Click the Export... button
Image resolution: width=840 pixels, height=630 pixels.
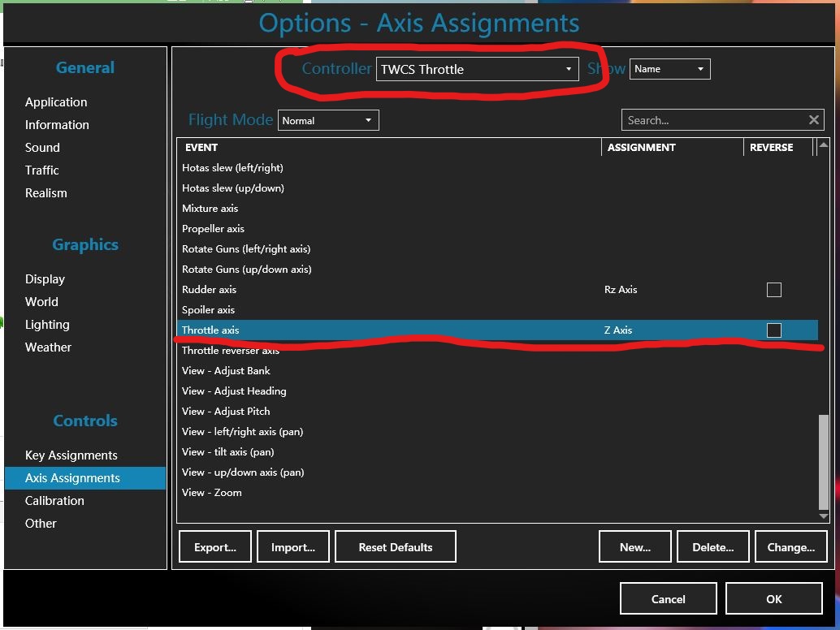point(215,547)
